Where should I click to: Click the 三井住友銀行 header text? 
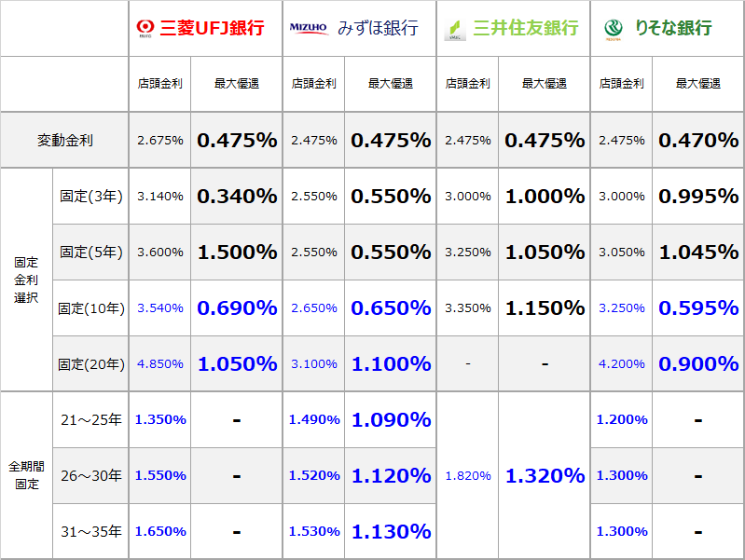coord(526,28)
